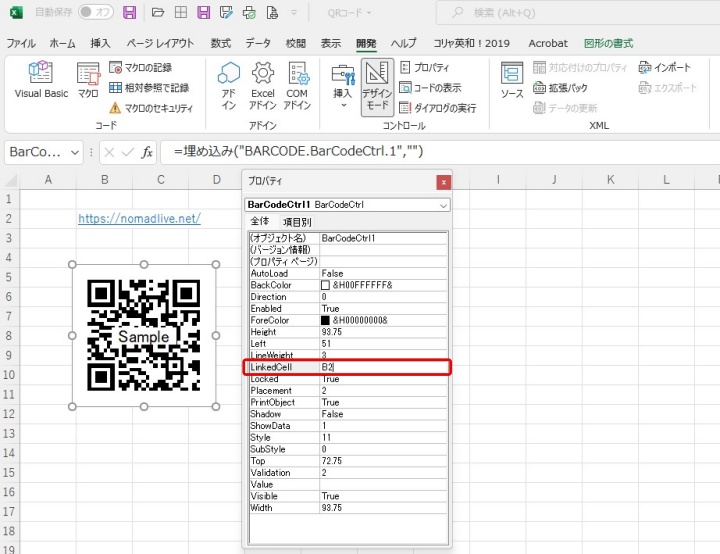720x554 pixels.
Task: Select column K header
Action: [610, 180]
